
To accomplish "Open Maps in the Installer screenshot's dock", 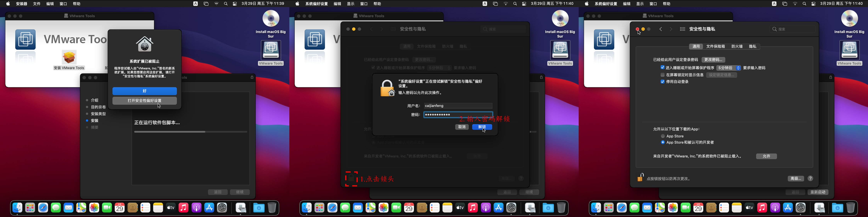I will click(81, 208).
